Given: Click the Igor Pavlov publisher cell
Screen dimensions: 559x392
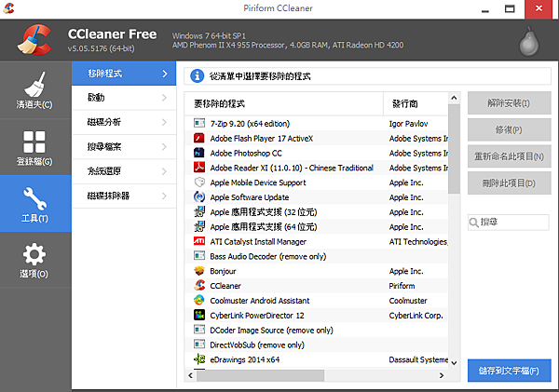Looking at the screenshot, I should 409,124.
